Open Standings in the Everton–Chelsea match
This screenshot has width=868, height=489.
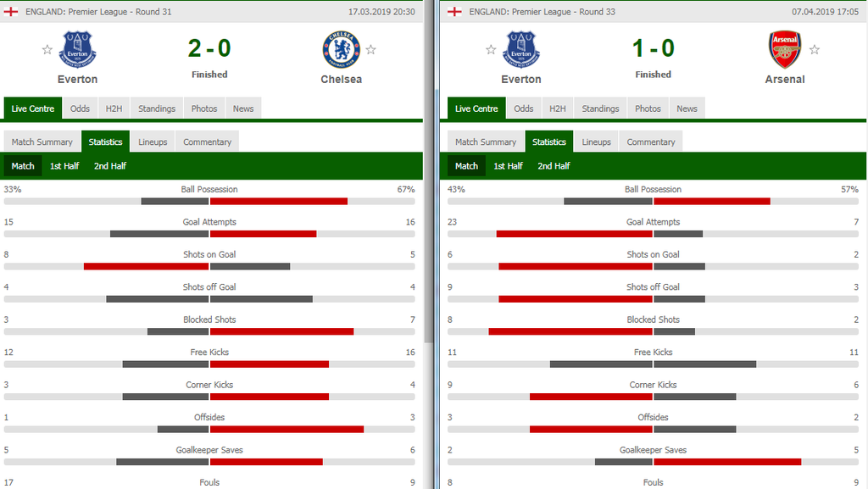(x=157, y=108)
